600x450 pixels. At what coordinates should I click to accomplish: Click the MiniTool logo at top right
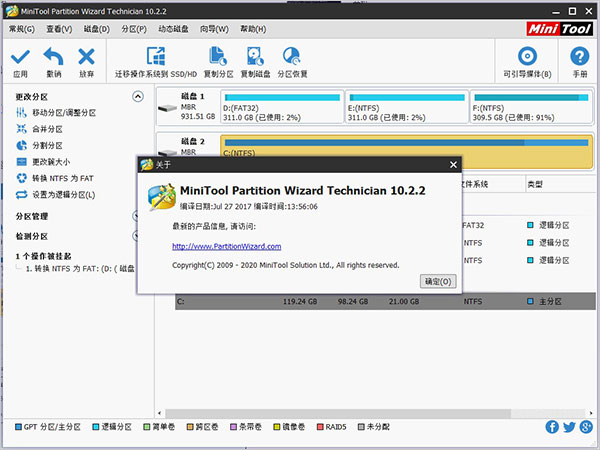tap(559, 29)
